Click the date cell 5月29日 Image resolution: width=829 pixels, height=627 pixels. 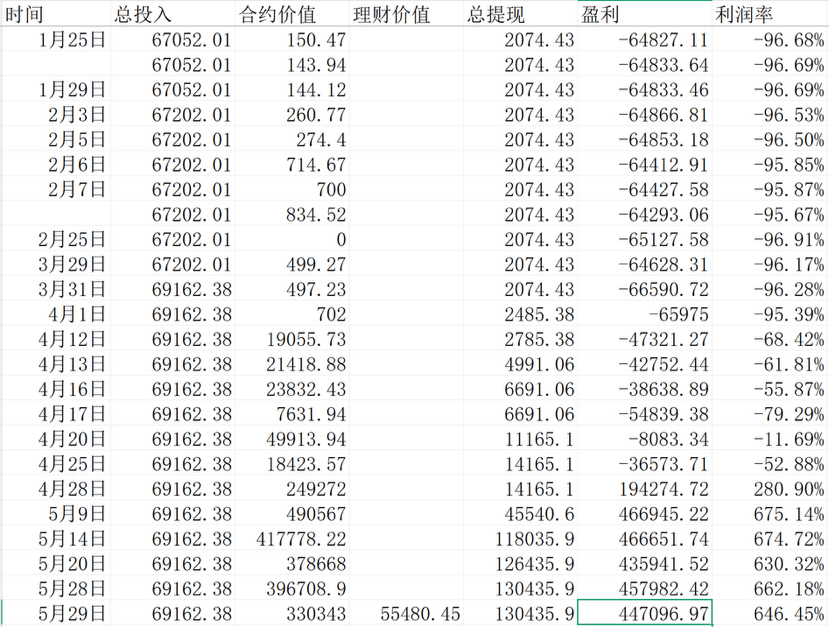[x=55, y=613]
